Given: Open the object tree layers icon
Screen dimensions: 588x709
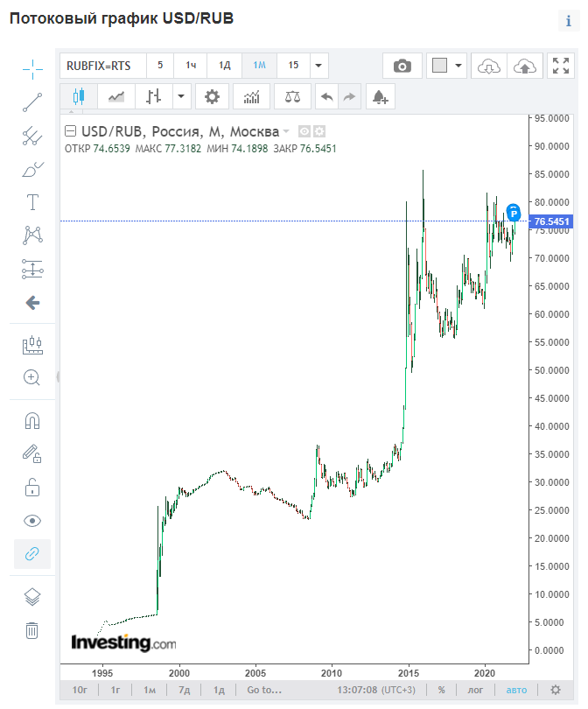Looking at the screenshot, I should (x=32, y=597).
